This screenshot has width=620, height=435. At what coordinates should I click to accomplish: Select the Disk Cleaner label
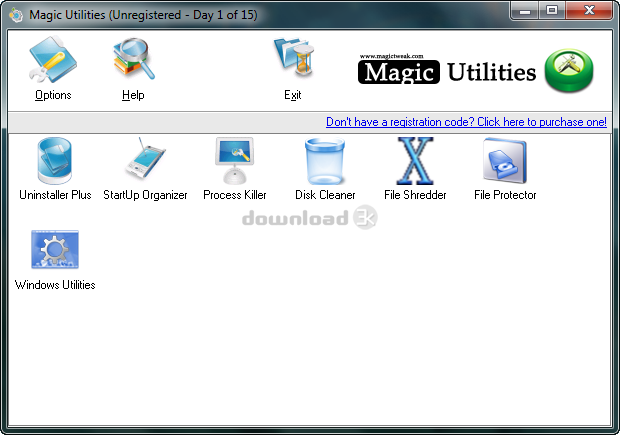[x=325, y=195]
